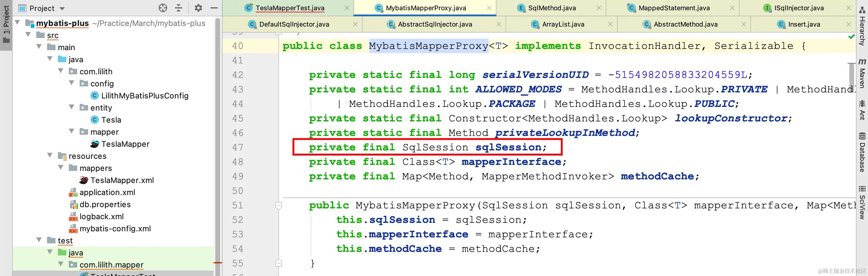
Task: Click lookupConstructor identifier on line 45
Action: 731,118
